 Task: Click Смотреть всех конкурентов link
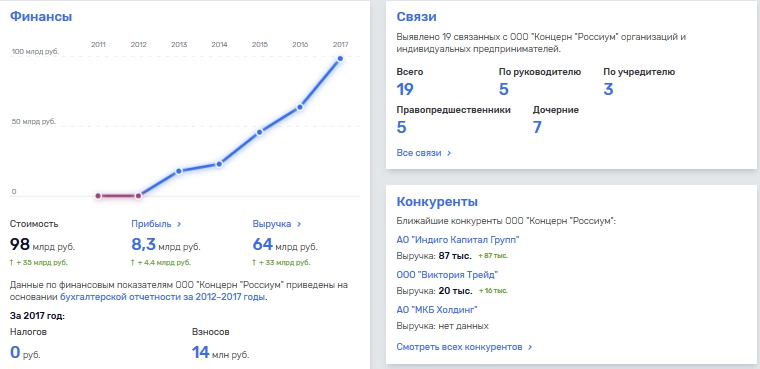coord(464,347)
